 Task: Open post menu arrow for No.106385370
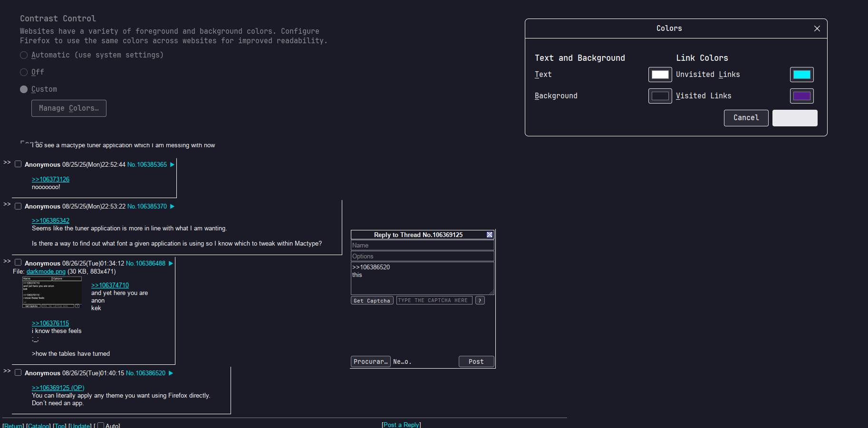click(172, 206)
